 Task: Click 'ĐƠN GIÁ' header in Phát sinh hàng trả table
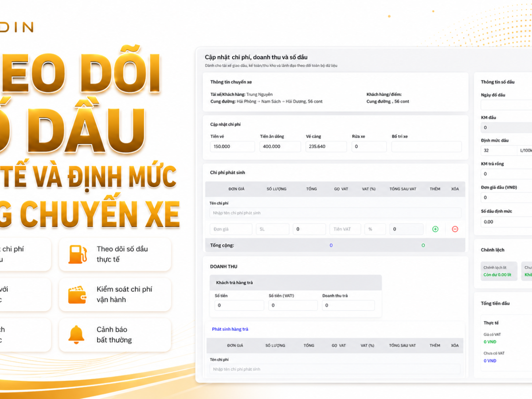235,345
